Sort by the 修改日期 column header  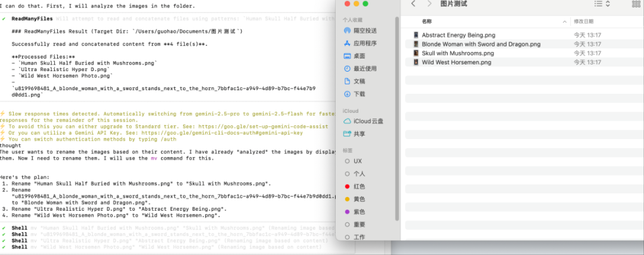583,21
